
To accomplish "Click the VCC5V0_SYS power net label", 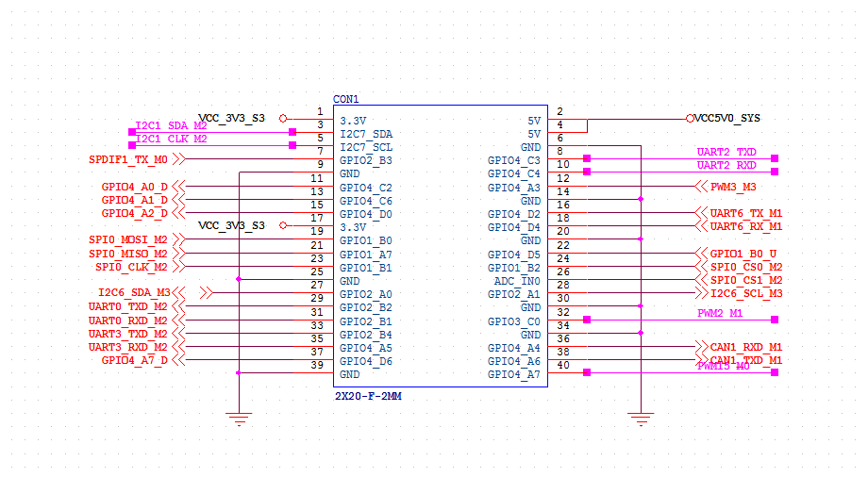I will click(726, 119).
